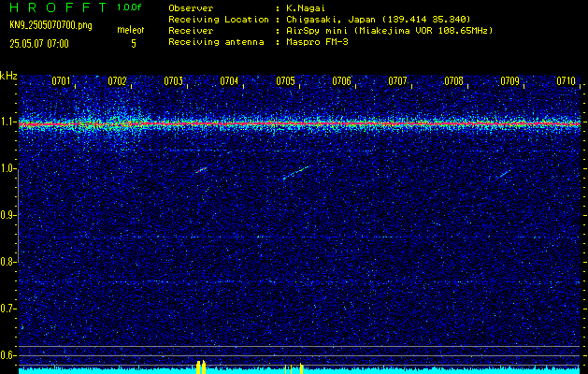Click the 0710 time marker
This screenshot has height=374, width=588.
click(x=566, y=81)
